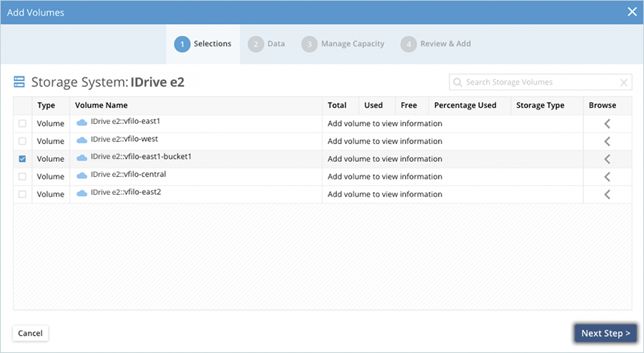Click the search magnifier icon
The height and width of the screenshot is (353, 644).
pyautogui.click(x=458, y=82)
